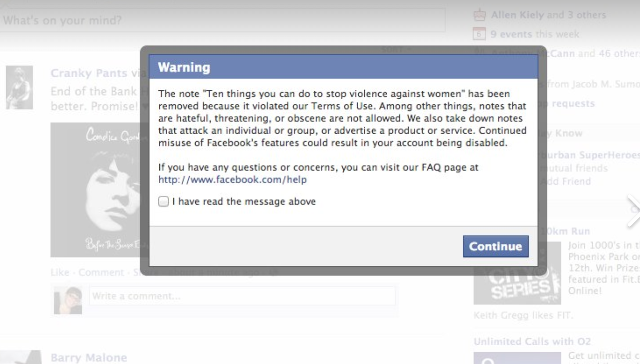Click the right-arrow chevron at the page edge
The width and height of the screenshot is (640, 364).
633,211
